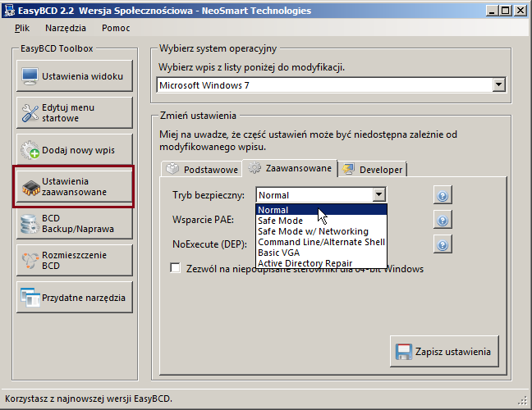Choose Safe Mode option
The image size is (532, 410).
(x=321, y=221)
